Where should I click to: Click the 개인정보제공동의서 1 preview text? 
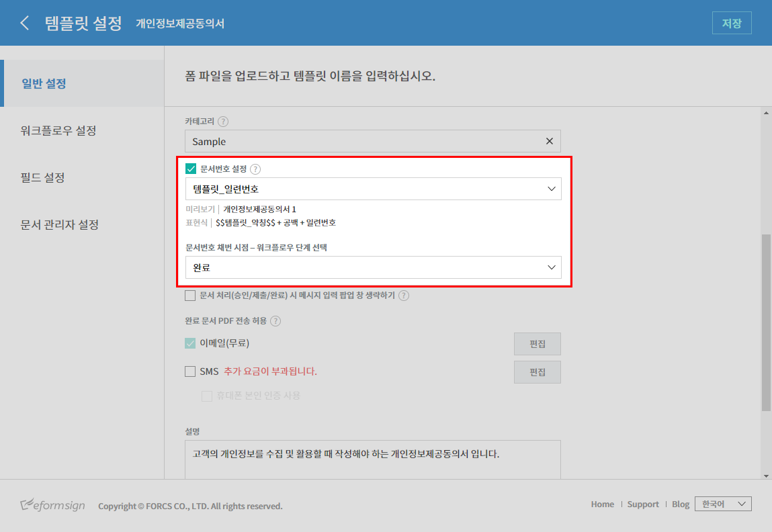point(259,209)
